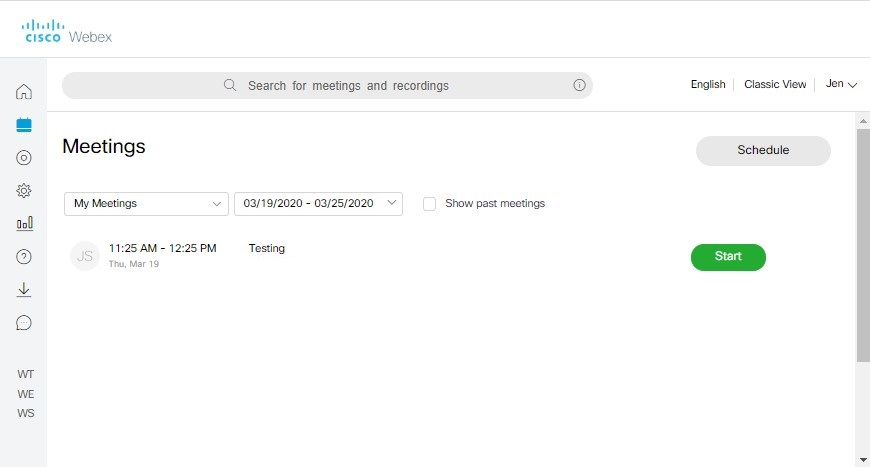Open Feedback chat bubble icon
This screenshot has width=870, height=467.
click(x=24, y=322)
